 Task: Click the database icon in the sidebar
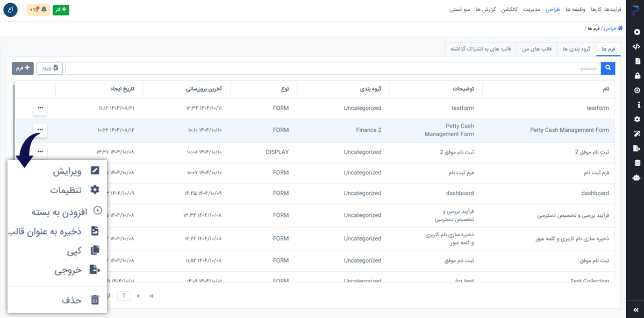click(637, 162)
